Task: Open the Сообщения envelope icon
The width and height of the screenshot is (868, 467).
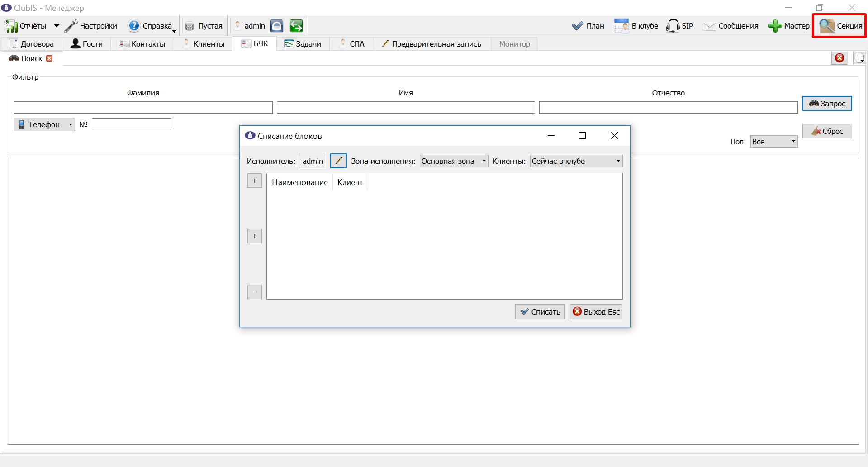Action: point(709,26)
